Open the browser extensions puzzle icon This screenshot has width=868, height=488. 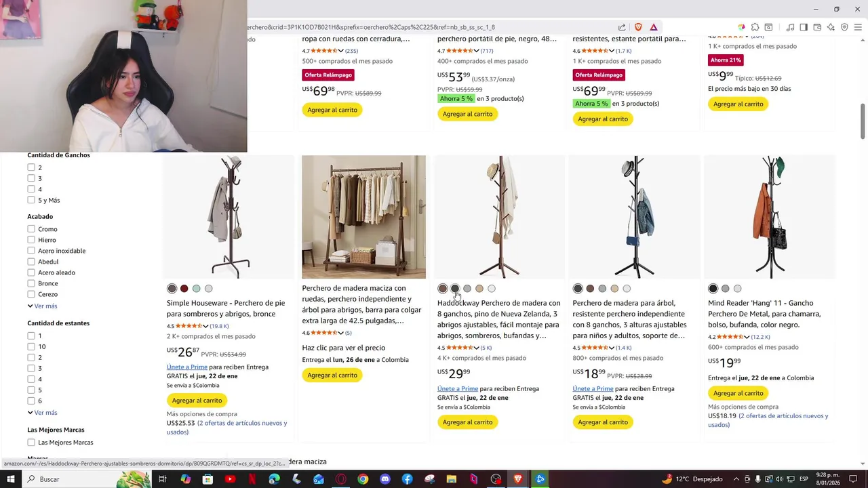tap(755, 27)
